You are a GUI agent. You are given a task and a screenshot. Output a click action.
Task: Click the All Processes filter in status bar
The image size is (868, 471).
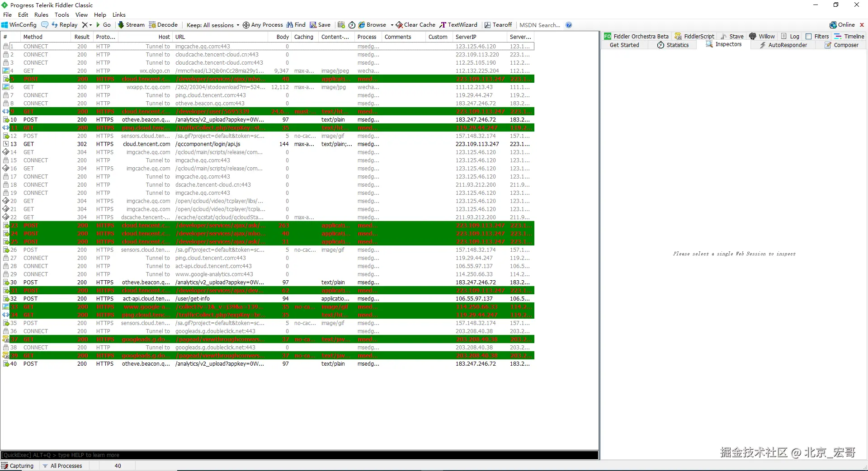(x=62, y=466)
